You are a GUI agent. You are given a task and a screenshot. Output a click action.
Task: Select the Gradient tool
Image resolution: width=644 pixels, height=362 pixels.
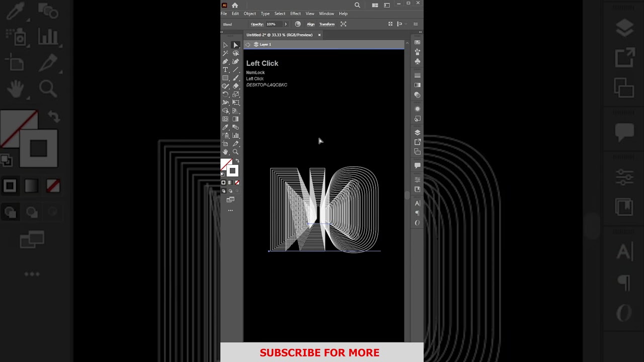[235, 119]
